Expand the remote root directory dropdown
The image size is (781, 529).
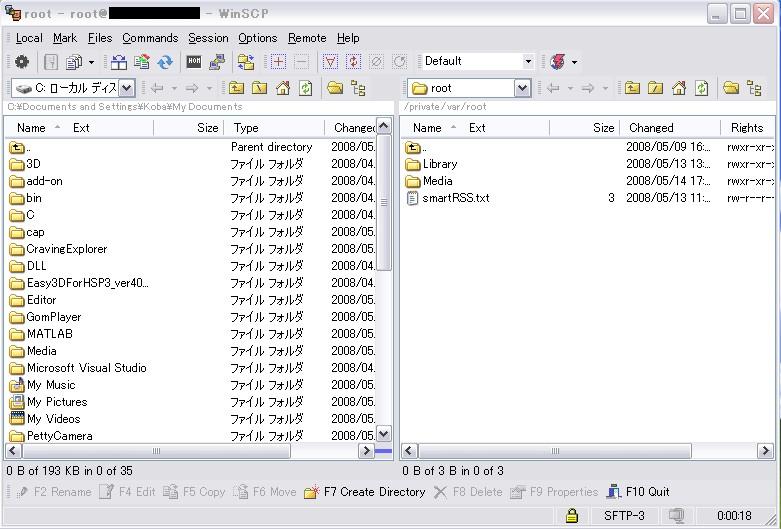[x=522, y=88]
